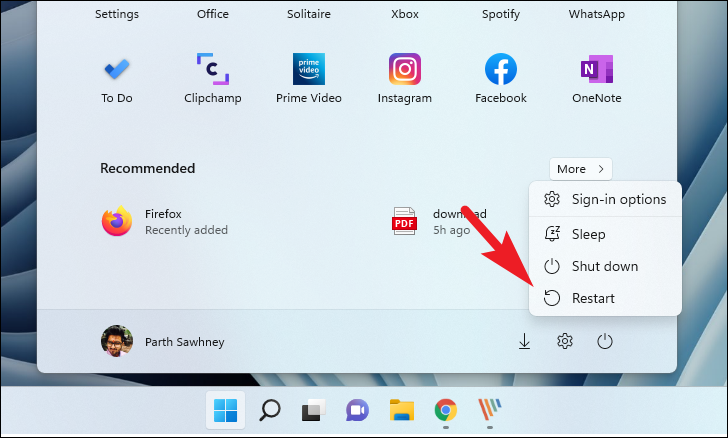This screenshot has height=438, width=728.
Task: Select Restart in the power menu
Action: click(x=605, y=298)
